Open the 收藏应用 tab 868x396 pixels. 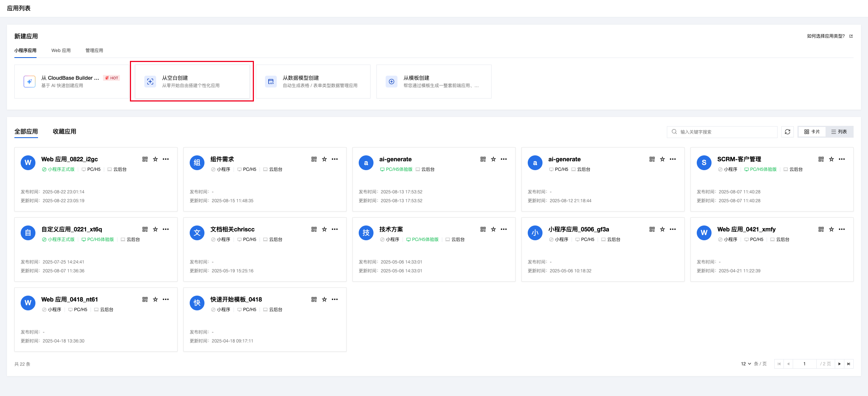point(64,131)
